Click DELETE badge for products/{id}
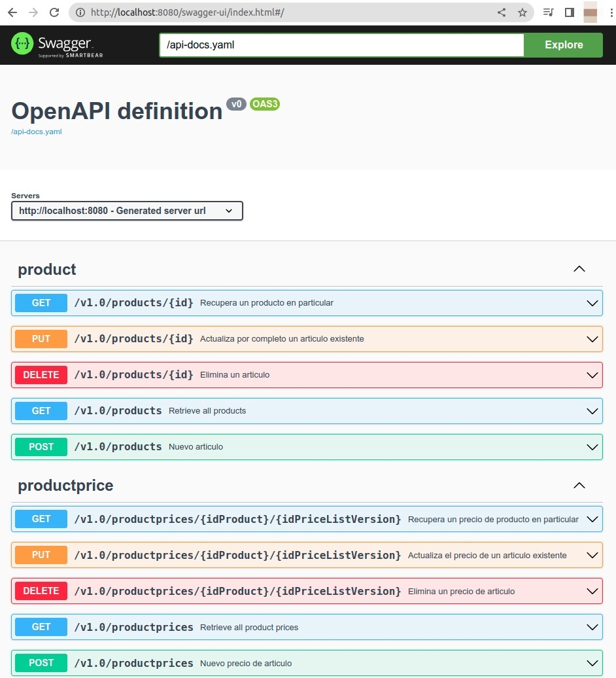Image resolution: width=616 pixels, height=678 pixels. click(41, 375)
